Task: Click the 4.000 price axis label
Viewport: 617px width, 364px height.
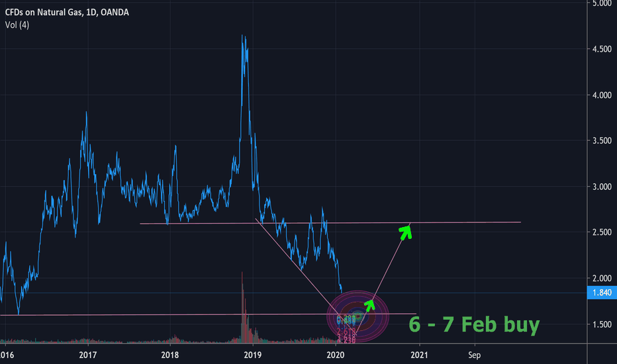Action: [602, 95]
